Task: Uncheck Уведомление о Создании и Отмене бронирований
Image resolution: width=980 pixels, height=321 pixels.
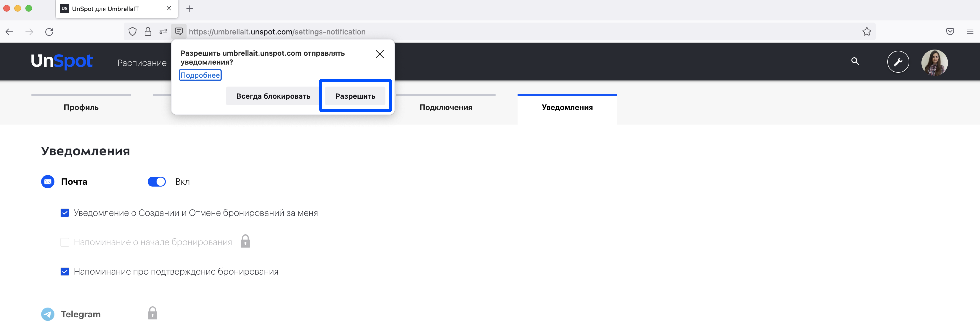Action: click(x=65, y=213)
